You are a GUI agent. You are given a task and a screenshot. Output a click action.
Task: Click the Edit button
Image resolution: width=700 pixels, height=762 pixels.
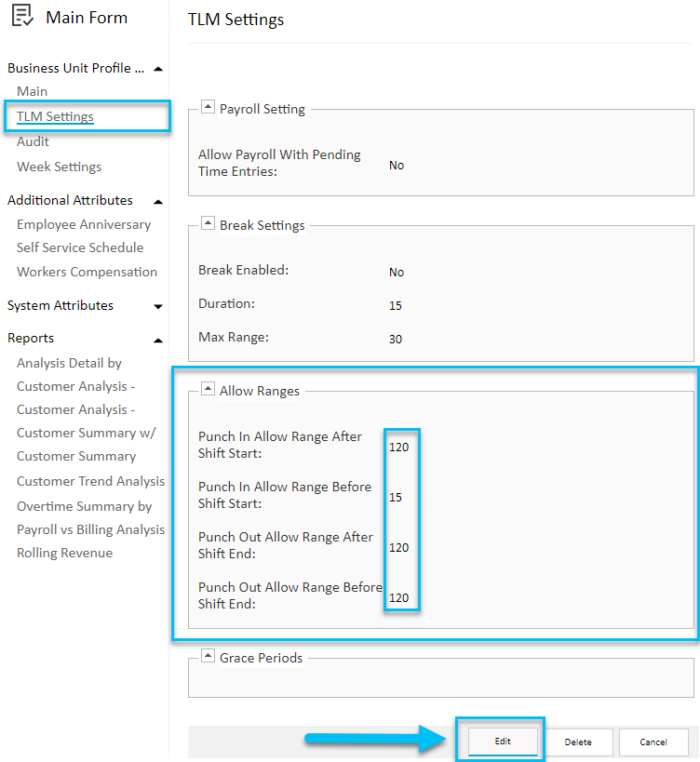[502, 742]
